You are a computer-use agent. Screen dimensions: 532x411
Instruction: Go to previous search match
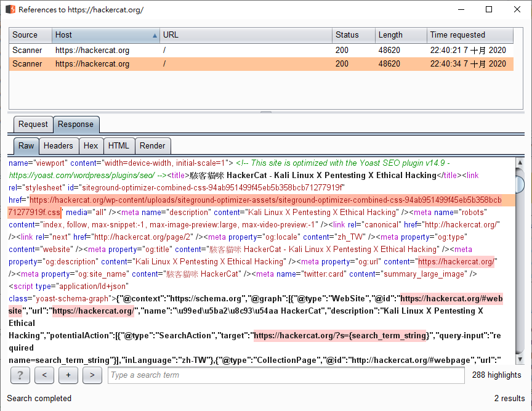pyautogui.click(x=44, y=375)
